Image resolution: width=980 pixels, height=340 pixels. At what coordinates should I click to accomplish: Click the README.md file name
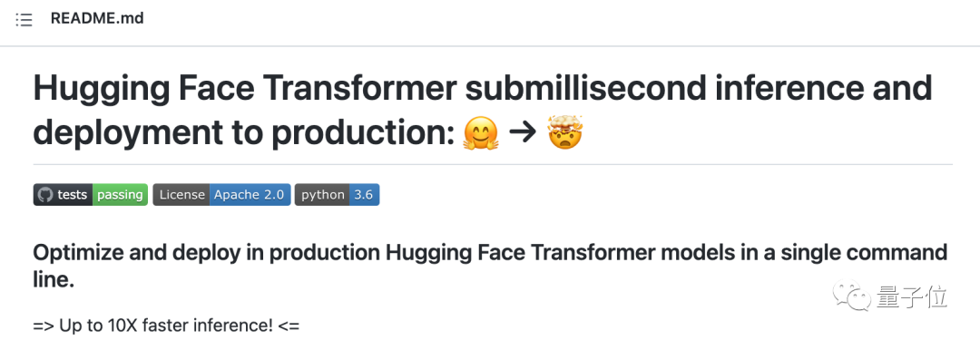(97, 19)
